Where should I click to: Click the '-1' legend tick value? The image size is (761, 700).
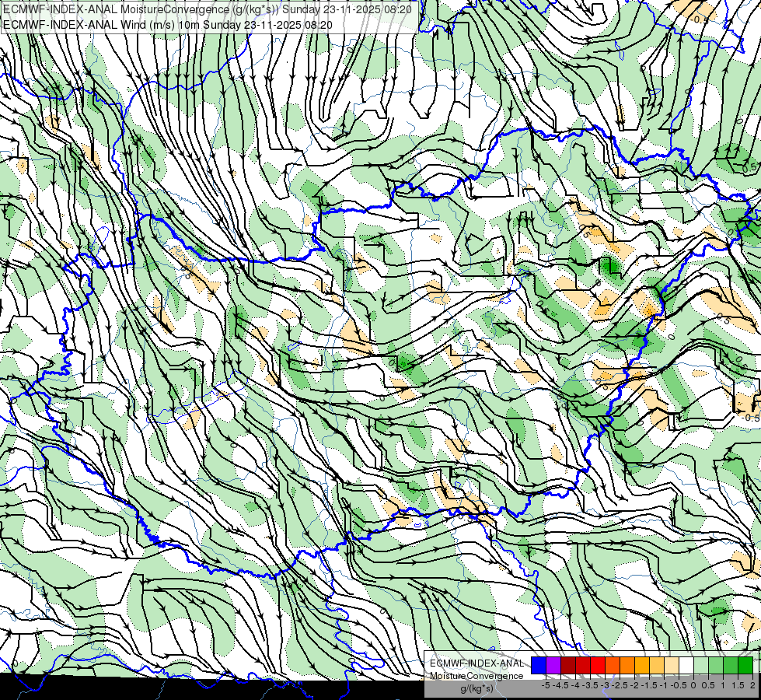pyautogui.click(x=664, y=685)
